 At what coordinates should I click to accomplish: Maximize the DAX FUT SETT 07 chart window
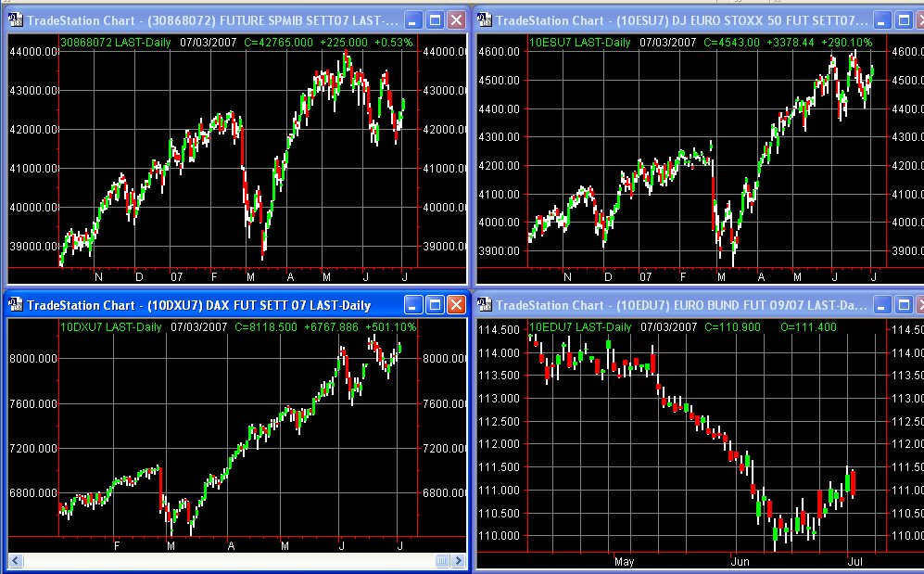pyautogui.click(x=435, y=305)
